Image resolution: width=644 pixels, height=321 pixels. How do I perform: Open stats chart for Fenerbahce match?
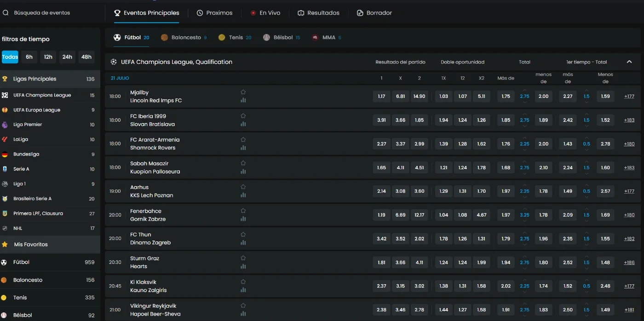coord(243,219)
